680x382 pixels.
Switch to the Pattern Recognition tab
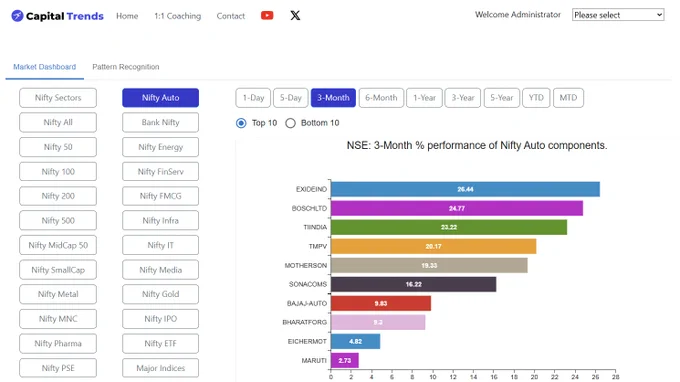126,67
